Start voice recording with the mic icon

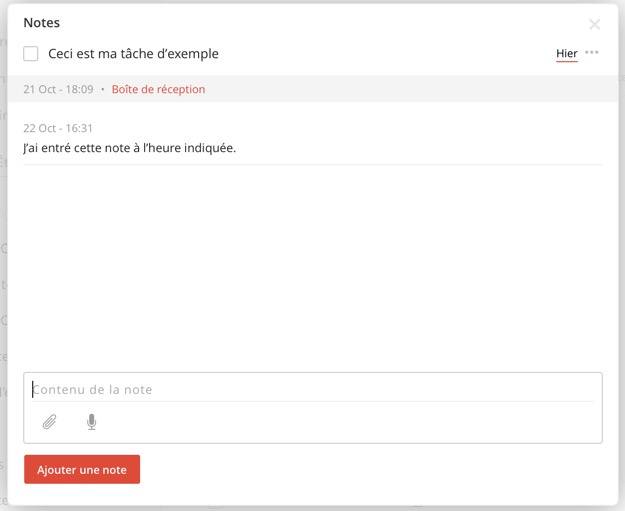tap(92, 422)
